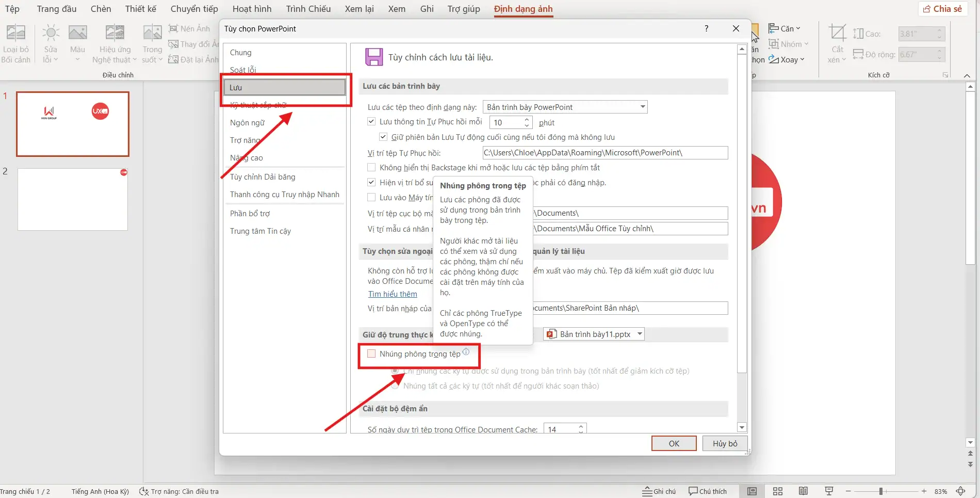Click Fit slide to window icon
980x498 pixels.
click(x=961, y=491)
